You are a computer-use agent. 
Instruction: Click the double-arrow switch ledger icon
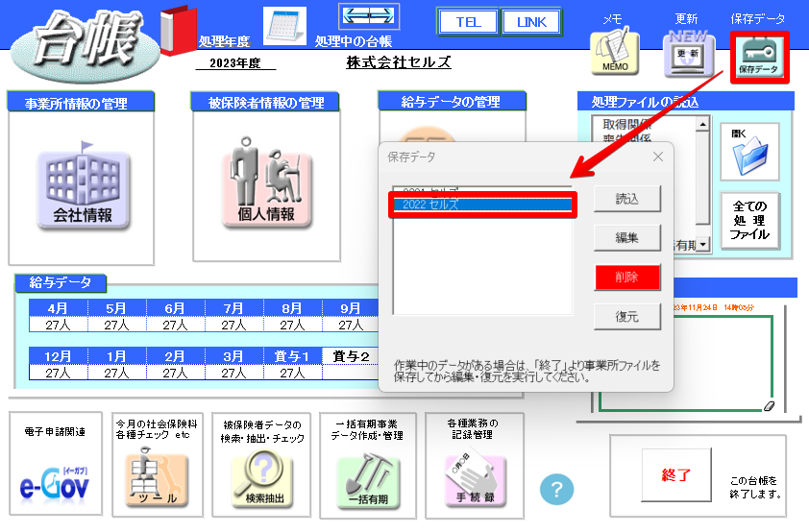coord(369,16)
